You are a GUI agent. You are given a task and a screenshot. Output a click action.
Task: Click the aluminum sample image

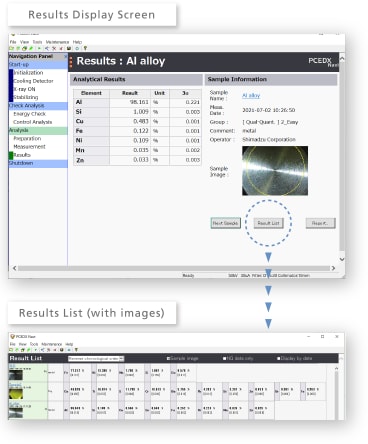pyautogui.click(x=275, y=171)
